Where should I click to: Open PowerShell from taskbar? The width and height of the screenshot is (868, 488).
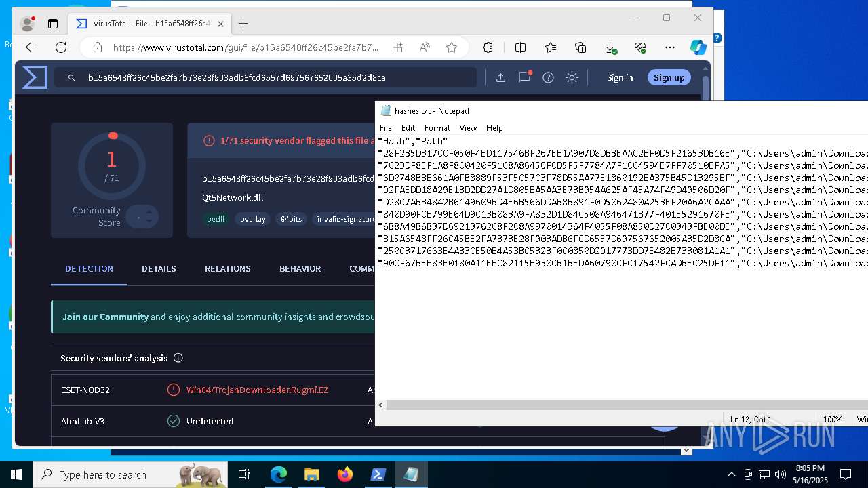pos(378,474)
